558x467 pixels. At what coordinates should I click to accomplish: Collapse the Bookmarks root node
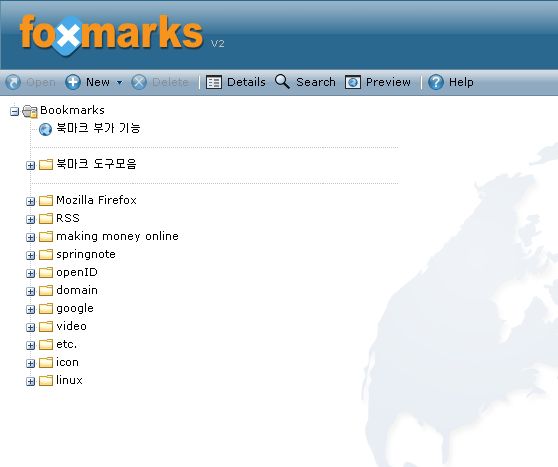(x=14, y=111)
